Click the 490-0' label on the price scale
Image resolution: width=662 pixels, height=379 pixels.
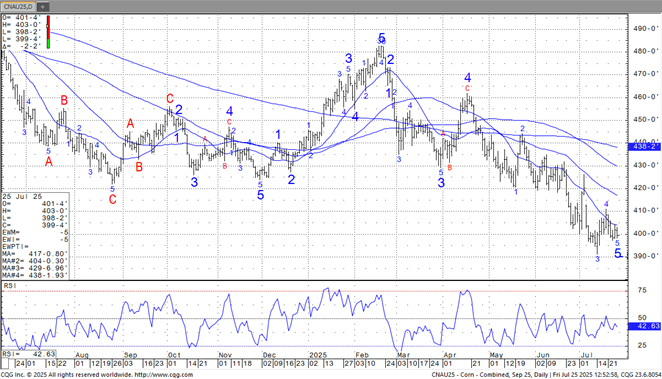(646, 29)
